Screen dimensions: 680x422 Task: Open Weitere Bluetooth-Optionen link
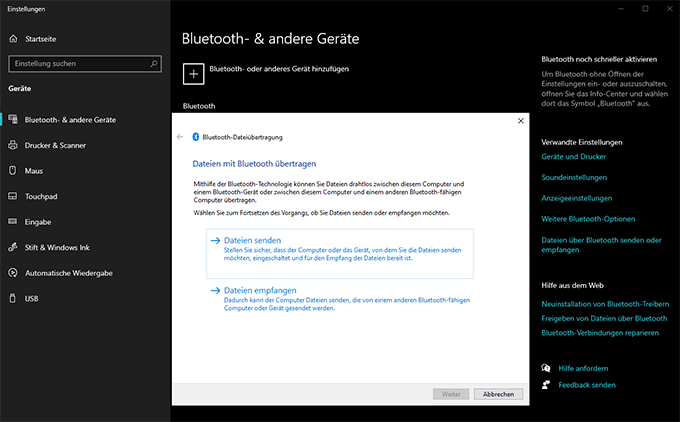tap(588, 219)
